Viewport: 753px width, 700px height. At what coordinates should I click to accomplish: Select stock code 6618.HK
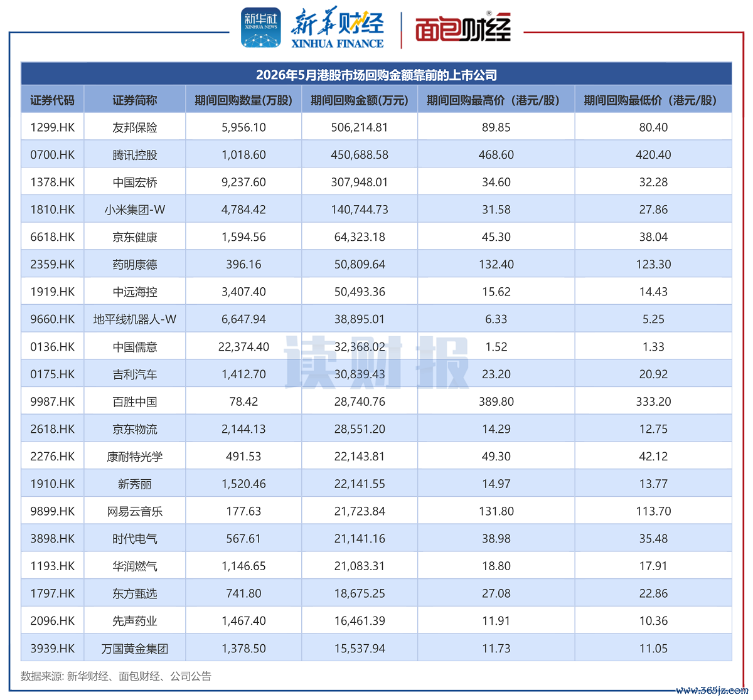tap(52, 237)
